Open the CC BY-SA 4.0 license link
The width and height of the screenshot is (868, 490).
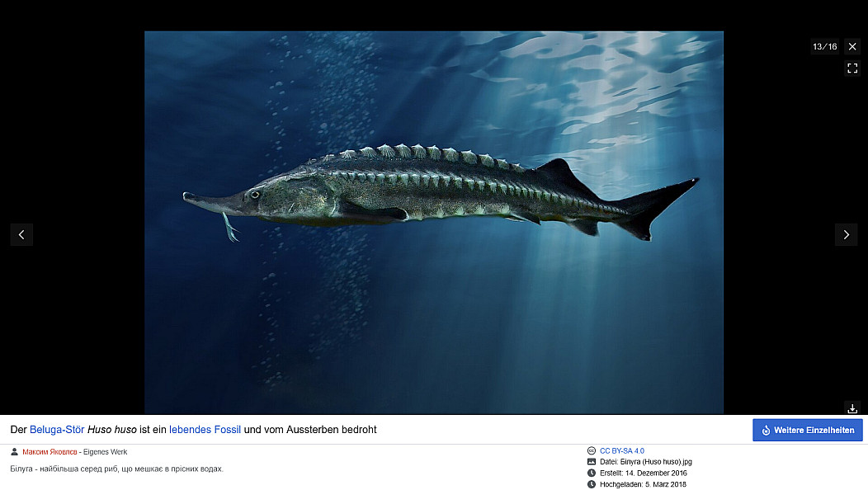[621, 451]
